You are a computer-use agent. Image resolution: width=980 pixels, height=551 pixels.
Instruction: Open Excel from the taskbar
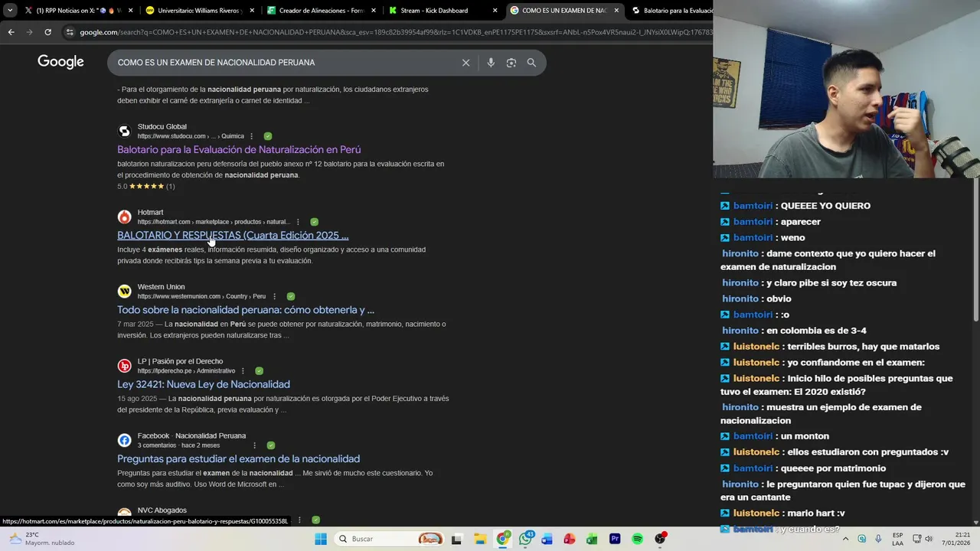[x=592, y=539]
